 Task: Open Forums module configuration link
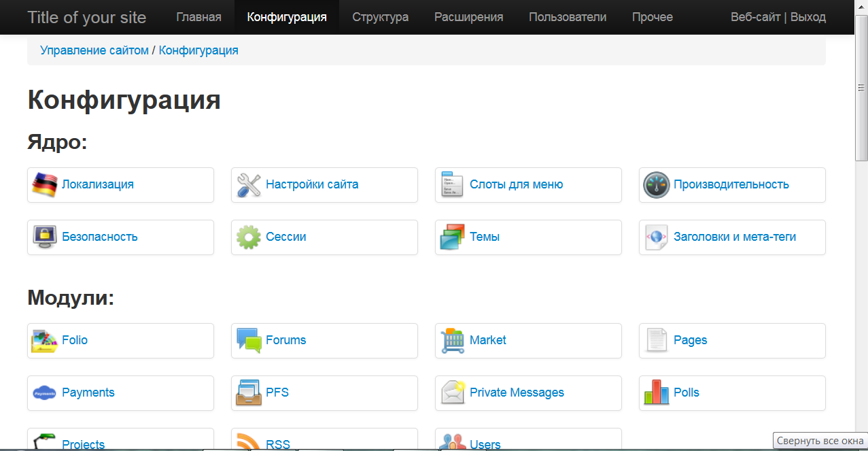pyautogui.click(x=286, y=340)
